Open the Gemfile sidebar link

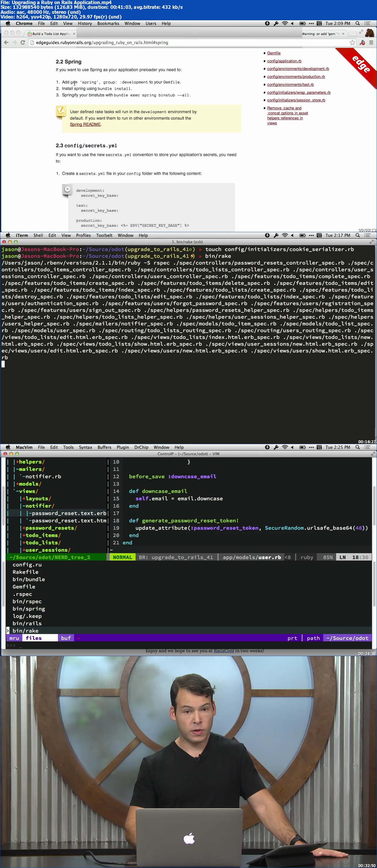click(x=273, y=53)
